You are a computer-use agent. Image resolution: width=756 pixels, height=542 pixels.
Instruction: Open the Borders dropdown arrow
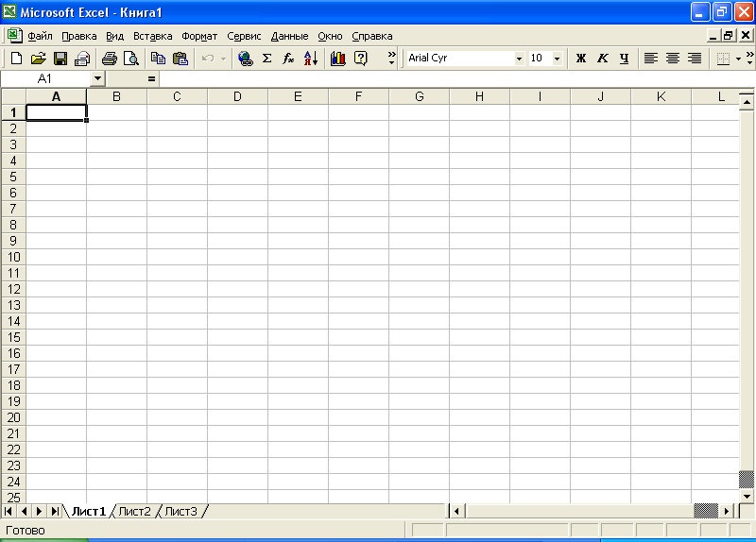(738, 59)
